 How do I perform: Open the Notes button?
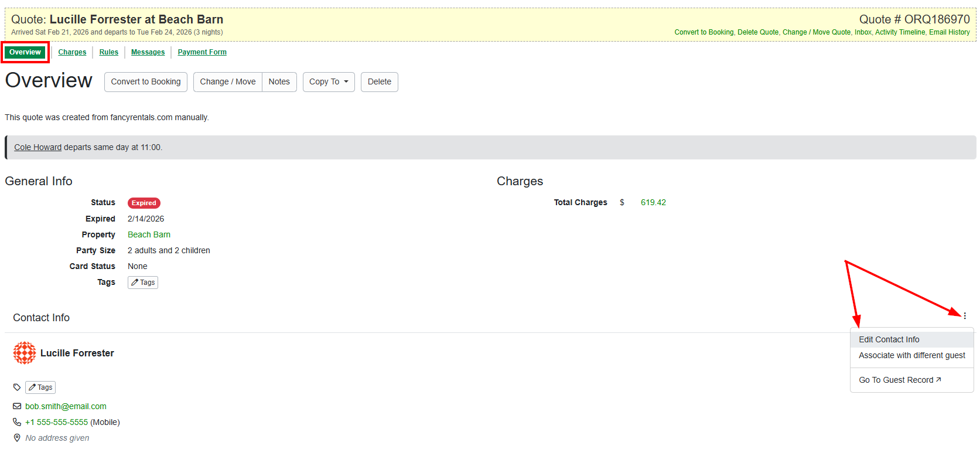(279, 82)
